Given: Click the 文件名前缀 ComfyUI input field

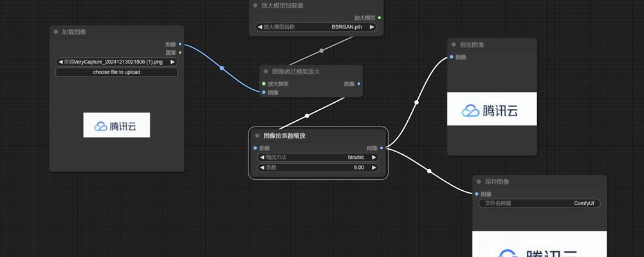Looking at the screenshot, I should [x=540, y=203].
